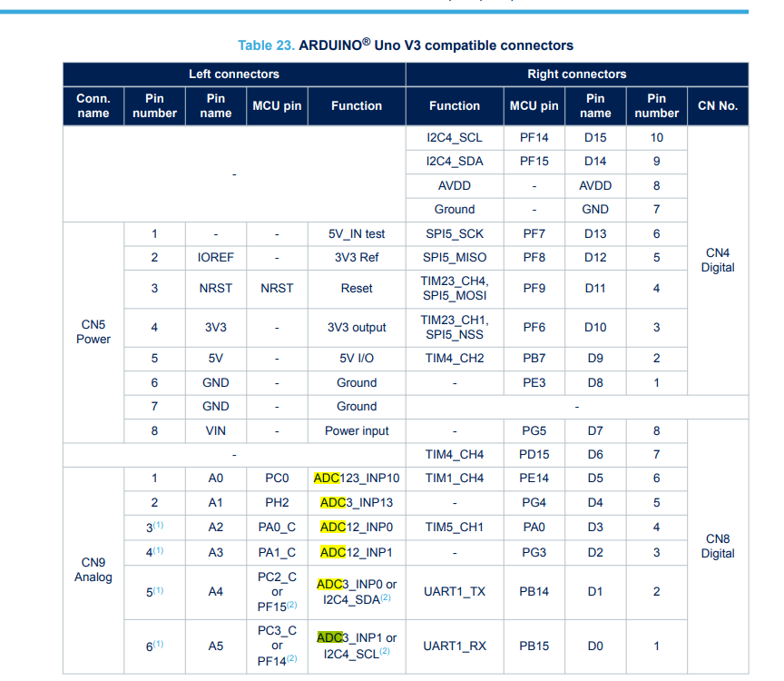Select the 'TIM4_CH2' function cell
The image size is (784, 681).
pyautogui.click(x=455, y=359)
